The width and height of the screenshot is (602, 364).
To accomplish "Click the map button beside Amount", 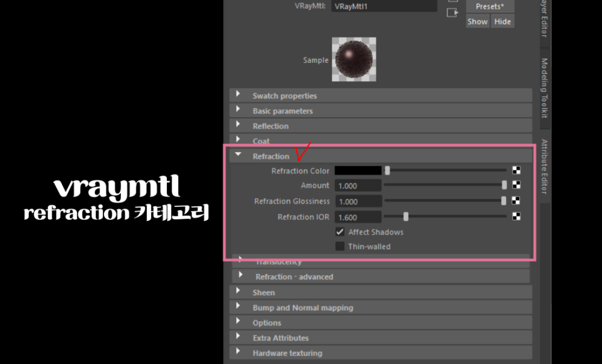I will click(517, 185).
